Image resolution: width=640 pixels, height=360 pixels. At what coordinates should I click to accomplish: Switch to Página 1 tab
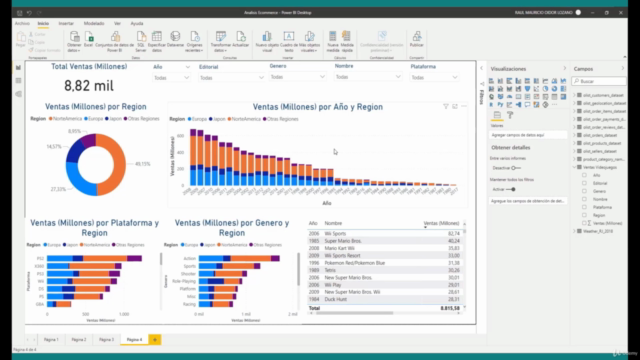[x=51, y=340]
